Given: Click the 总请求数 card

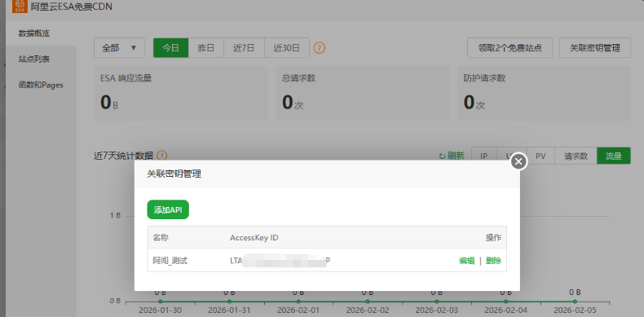Looking at the screenshot, I should 362,93.
